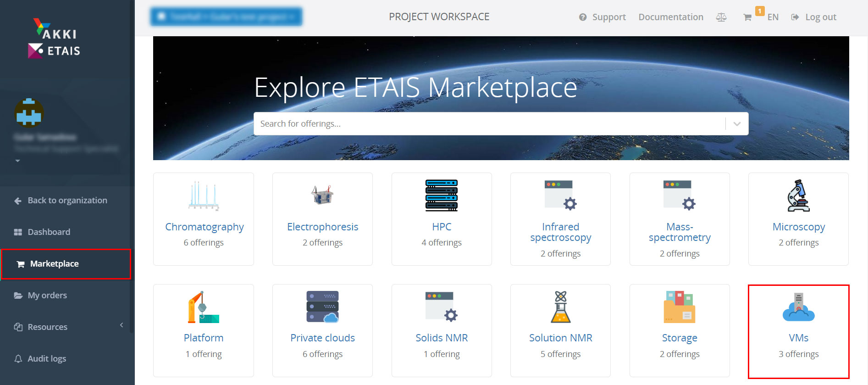Open the shopping cart icon in header

pos(747,17)
